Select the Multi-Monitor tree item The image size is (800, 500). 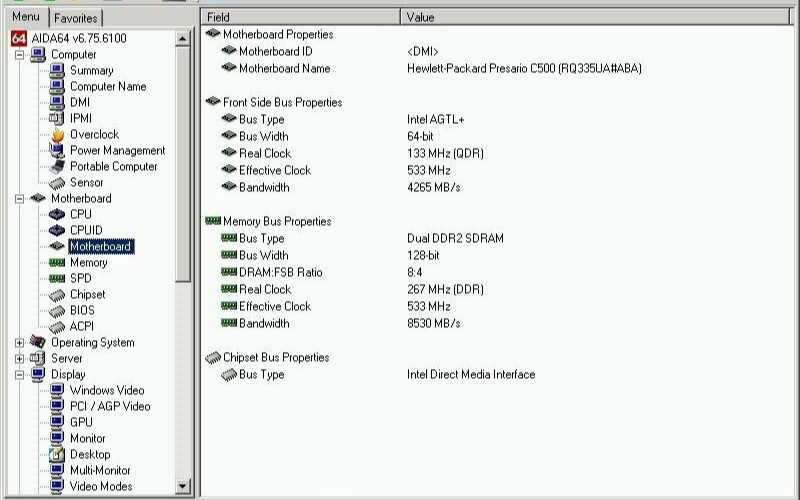100,470
